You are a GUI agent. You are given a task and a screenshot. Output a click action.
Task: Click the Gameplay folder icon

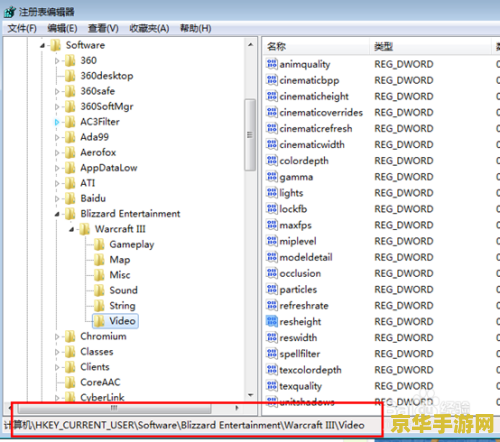99,244
